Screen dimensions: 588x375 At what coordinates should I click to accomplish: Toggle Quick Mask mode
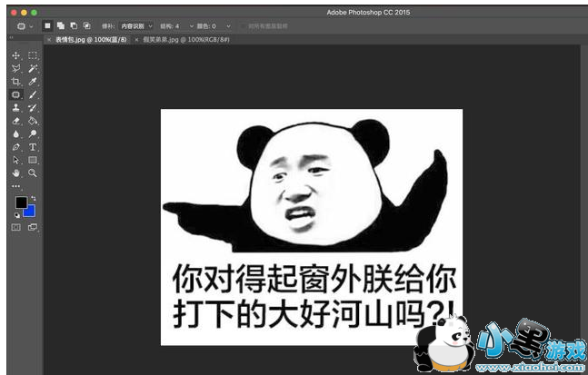pyautogui.click(x=16, y=227)
